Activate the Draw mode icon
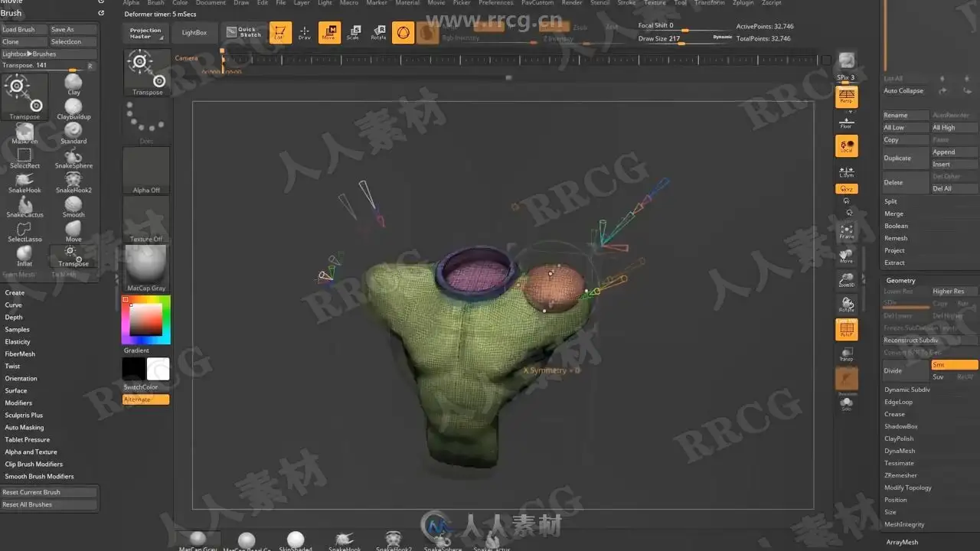Image resolution: width=980 pixels, height=551 pixels. coord(305,32)
